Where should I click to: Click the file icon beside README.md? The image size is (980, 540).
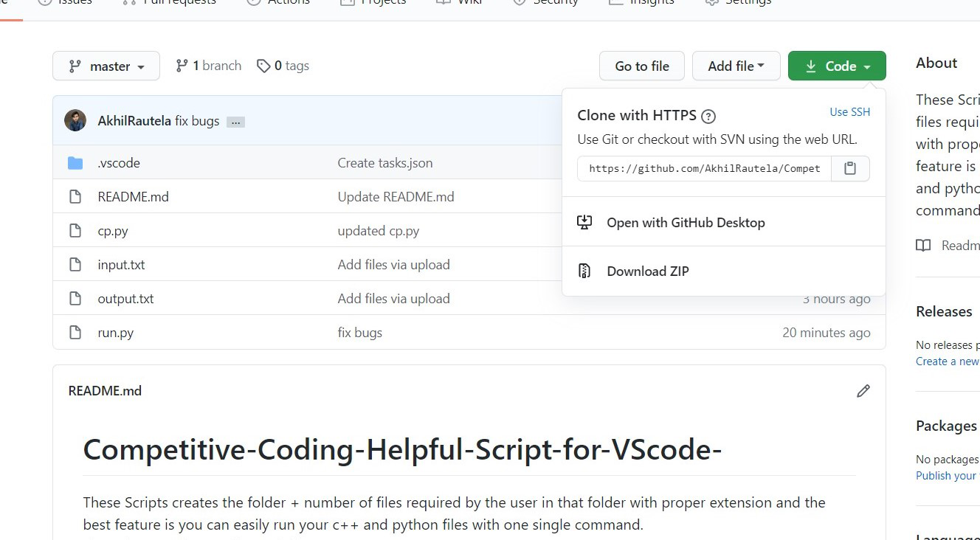(75, 197)
